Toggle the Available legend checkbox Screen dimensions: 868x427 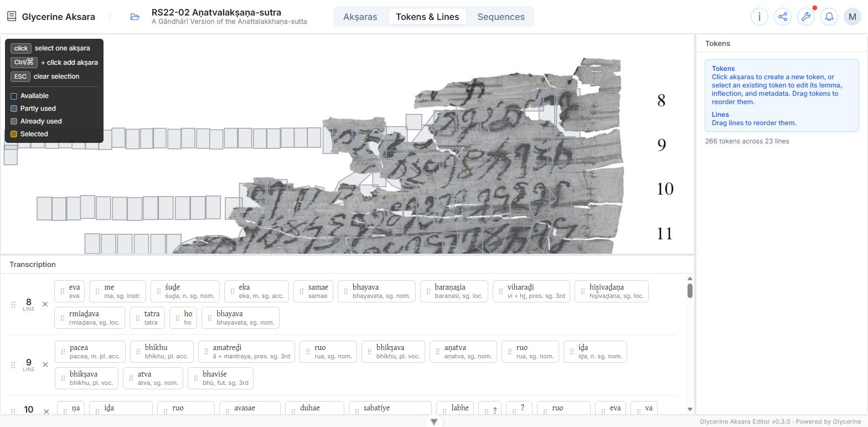coord(14,96)
